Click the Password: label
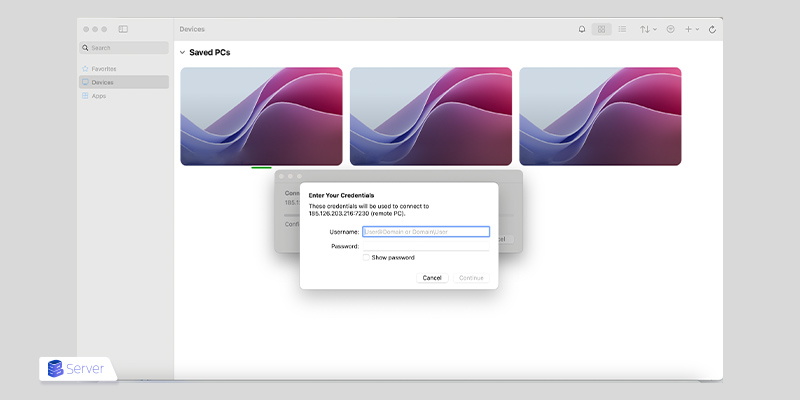 coord(345,246)
